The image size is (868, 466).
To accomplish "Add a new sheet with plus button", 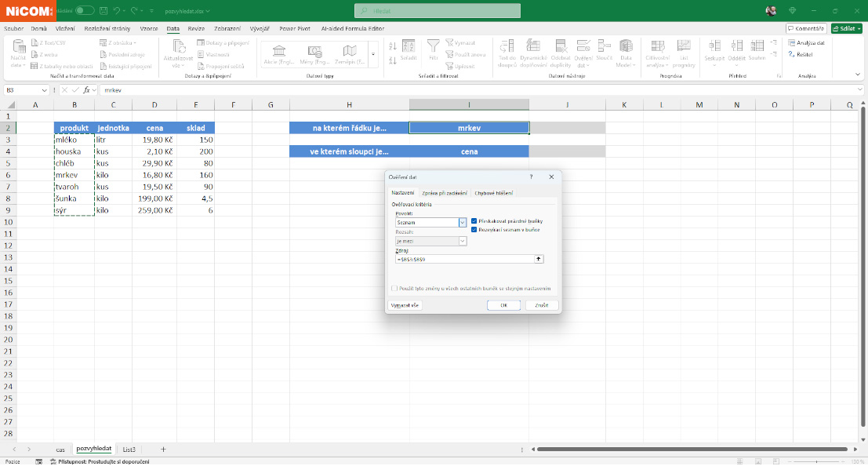I will [163, 450].
